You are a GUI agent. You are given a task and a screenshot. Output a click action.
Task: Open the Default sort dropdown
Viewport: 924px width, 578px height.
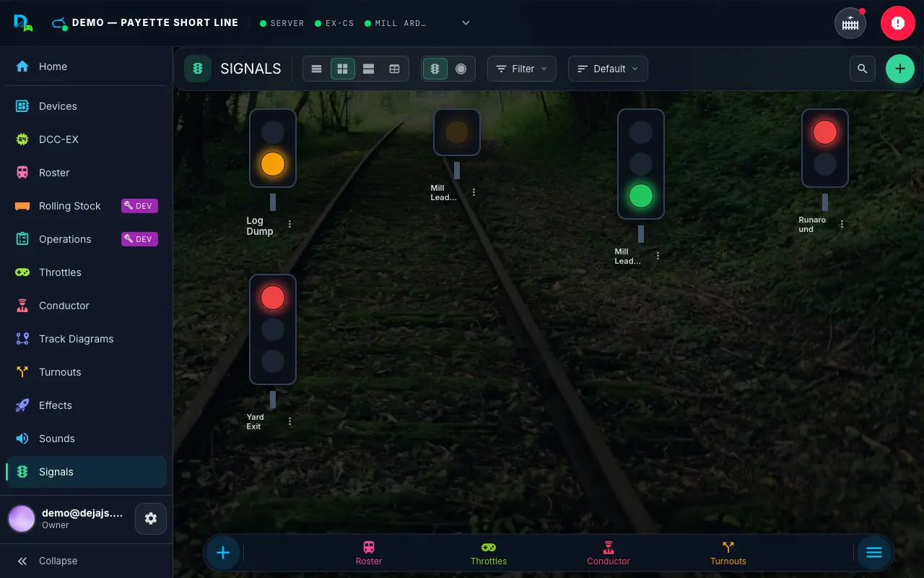coord(608,69)
